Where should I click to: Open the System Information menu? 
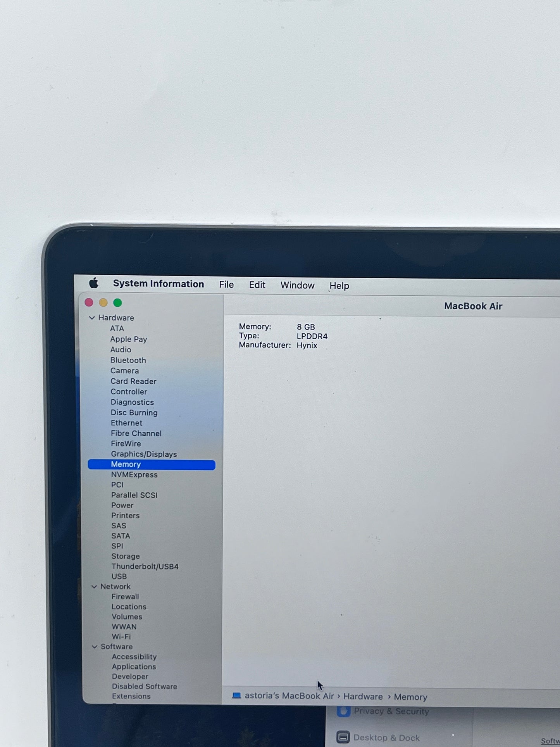pyautogui.click(x=159, y=284)
